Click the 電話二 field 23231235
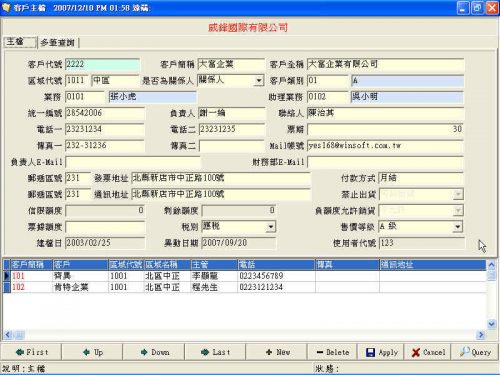 coord(231,129)
